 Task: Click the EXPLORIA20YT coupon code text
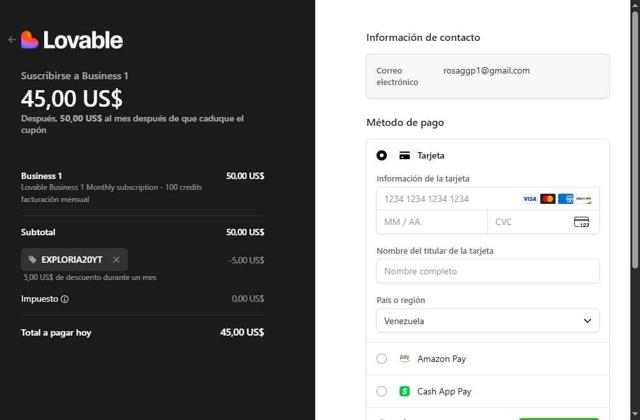(x=72, y=260)
